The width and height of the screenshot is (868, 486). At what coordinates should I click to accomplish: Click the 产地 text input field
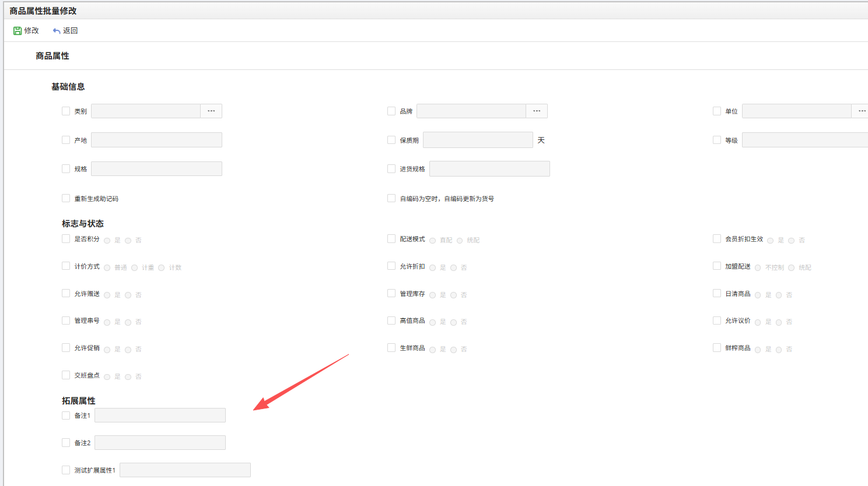tap(156, 140)
